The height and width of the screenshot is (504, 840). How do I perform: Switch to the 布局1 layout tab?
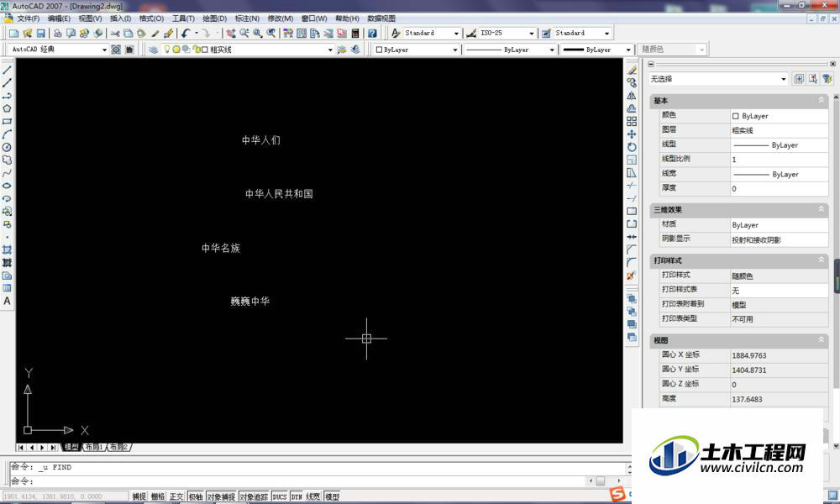(x=94, y=447)
